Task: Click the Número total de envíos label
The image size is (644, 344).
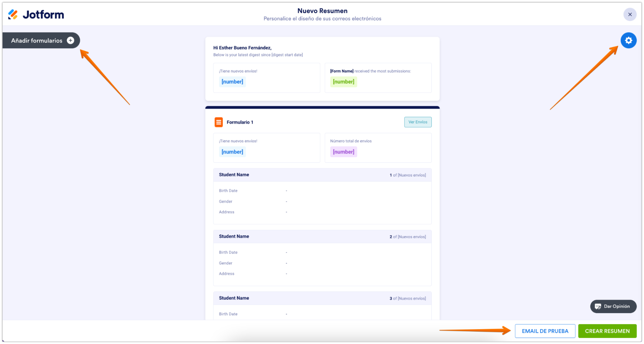Action: coord(351,141)
